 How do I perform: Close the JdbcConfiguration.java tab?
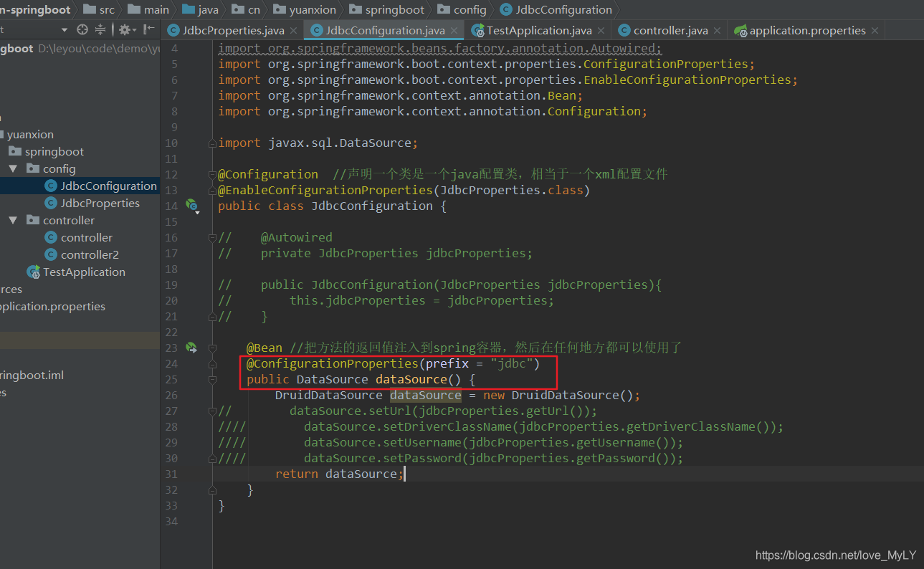tap(454, 31)
